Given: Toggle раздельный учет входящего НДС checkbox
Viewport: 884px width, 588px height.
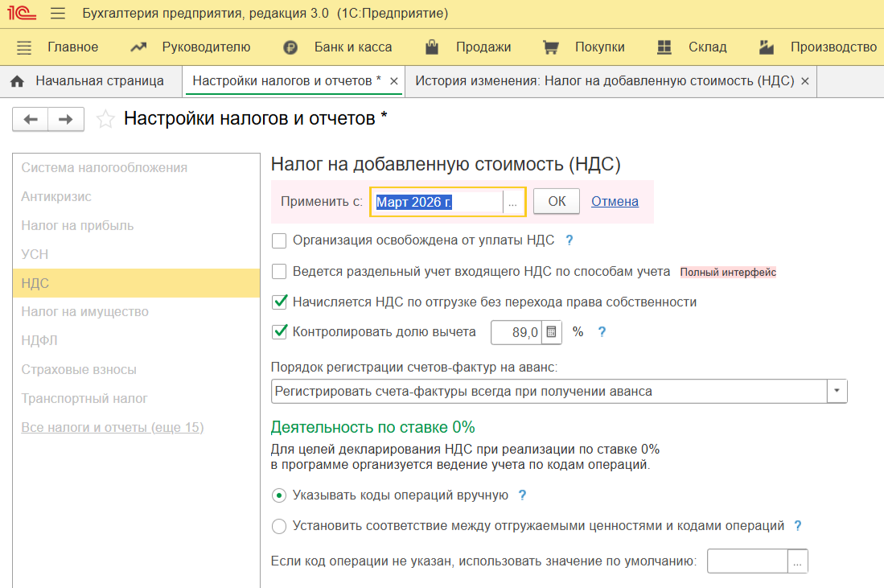Looking at the screenshot, I should click(x=280, y=272).
